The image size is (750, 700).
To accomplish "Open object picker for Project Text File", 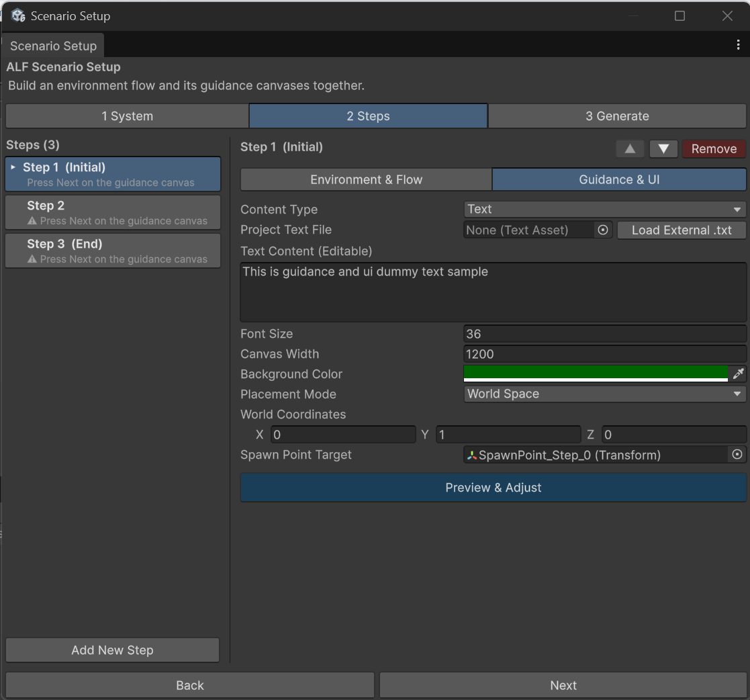I will click(603, 230).
